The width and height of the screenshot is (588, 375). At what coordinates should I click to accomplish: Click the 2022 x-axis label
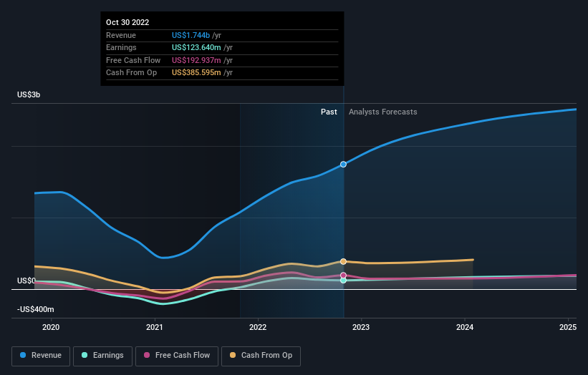258,328
